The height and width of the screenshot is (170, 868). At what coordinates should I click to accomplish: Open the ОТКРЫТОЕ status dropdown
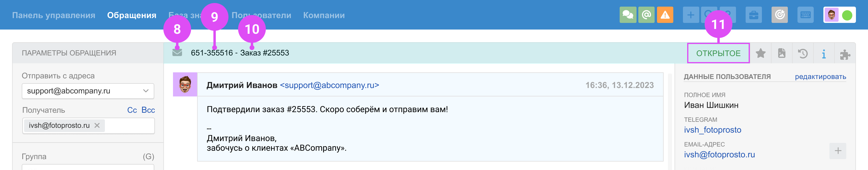[718, 53]
